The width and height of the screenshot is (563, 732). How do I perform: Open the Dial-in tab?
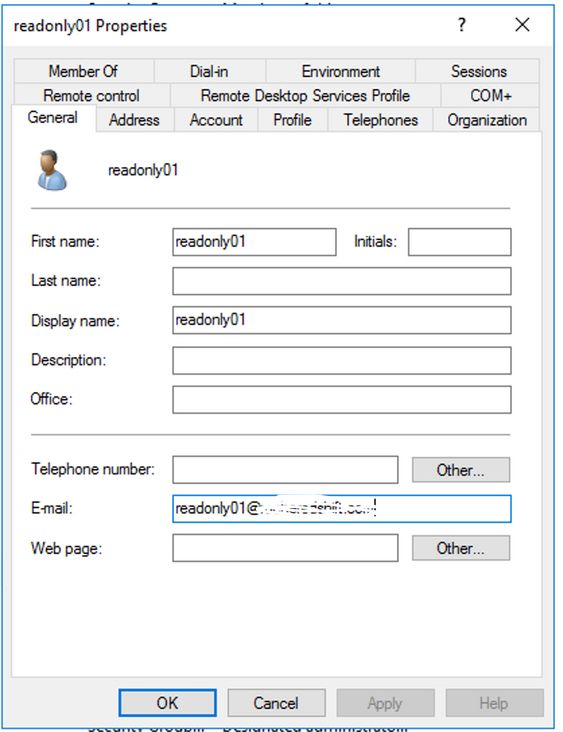point(209,71)
